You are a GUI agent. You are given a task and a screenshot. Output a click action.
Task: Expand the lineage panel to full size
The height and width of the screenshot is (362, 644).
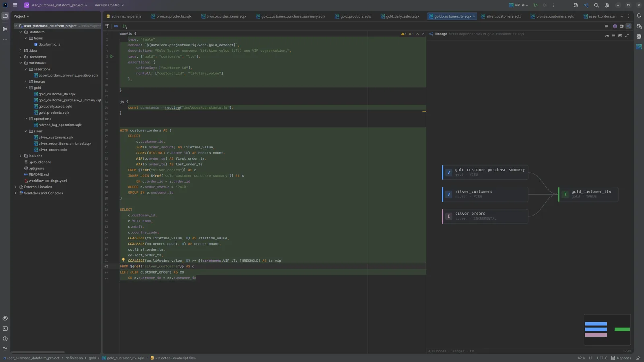click(627, 35)
